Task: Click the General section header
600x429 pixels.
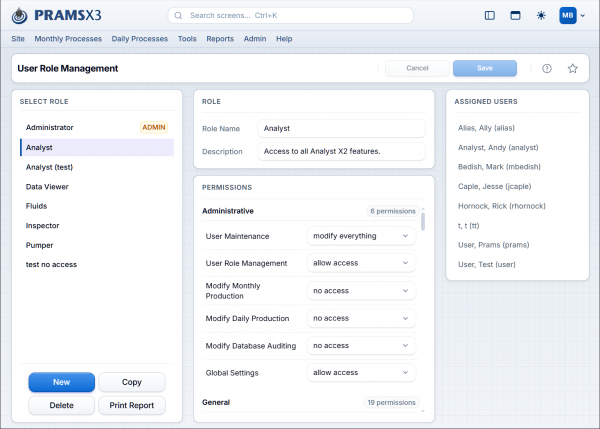Action: coord(216,402)
